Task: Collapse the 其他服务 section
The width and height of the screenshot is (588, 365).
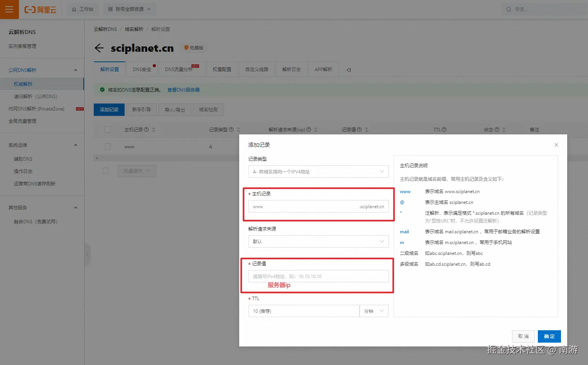Action: (x=76, y=207)
